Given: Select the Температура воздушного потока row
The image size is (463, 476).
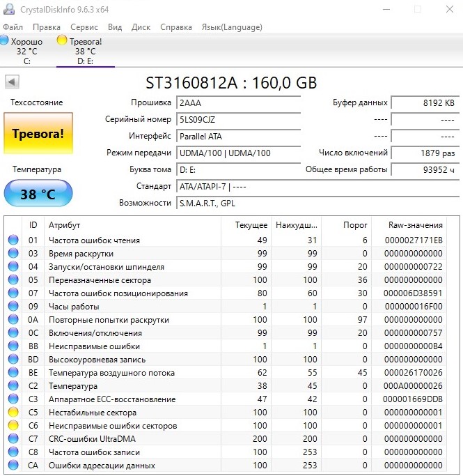Looking at the screenshot, I should tap(226, 372).
